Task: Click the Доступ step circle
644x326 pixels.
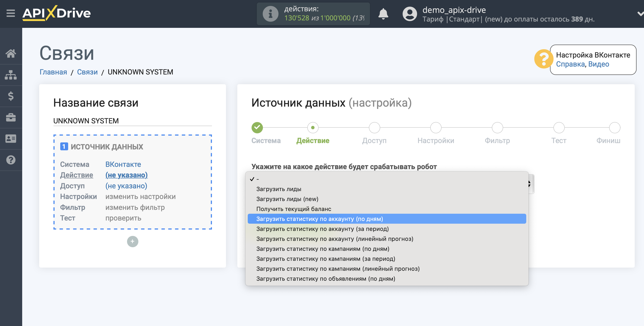Action: tap(374, 128)
